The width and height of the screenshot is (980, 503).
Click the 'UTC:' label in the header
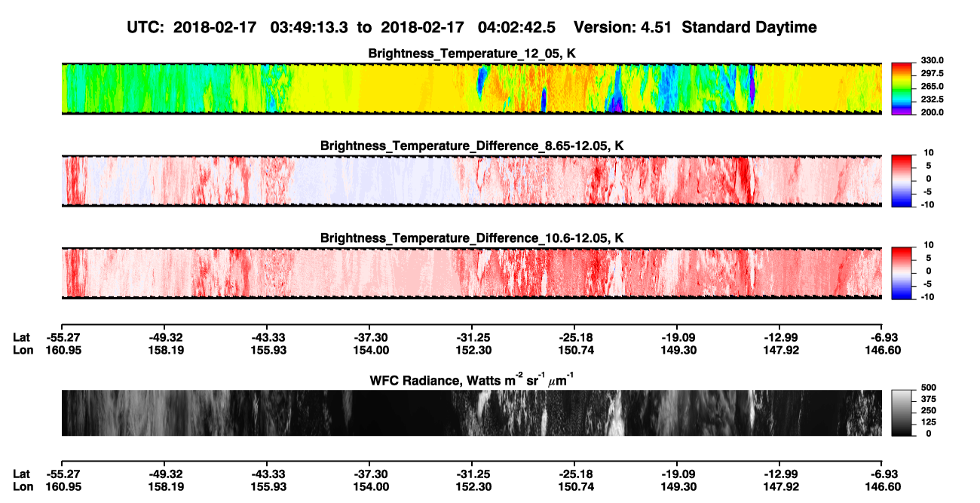pyautogui.click(x=146, y=27)
